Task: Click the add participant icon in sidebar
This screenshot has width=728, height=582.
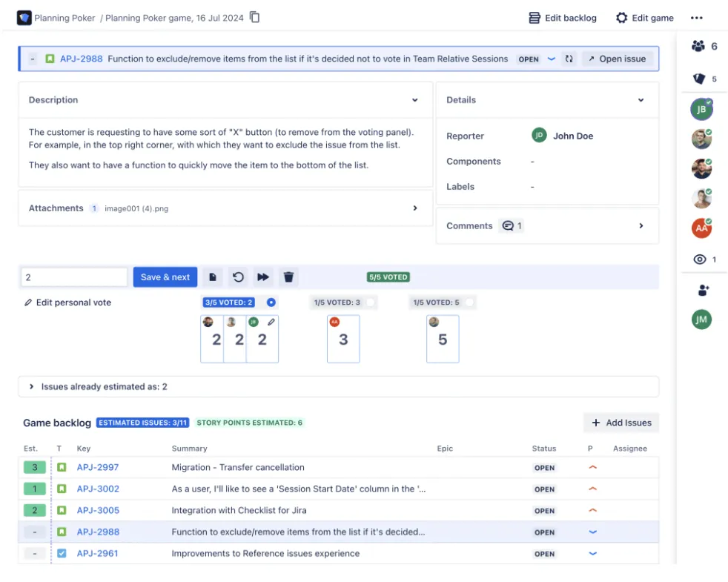Action: 703,291
